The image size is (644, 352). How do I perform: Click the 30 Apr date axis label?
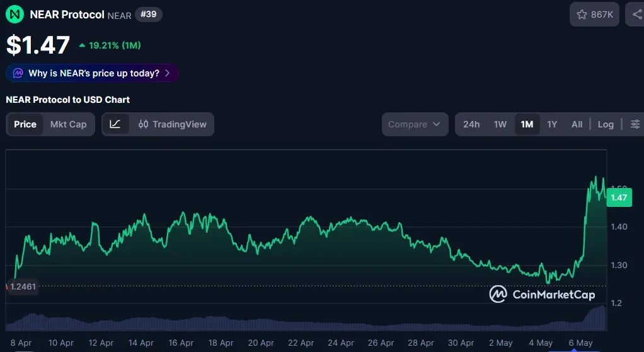(x=461, y=343)
